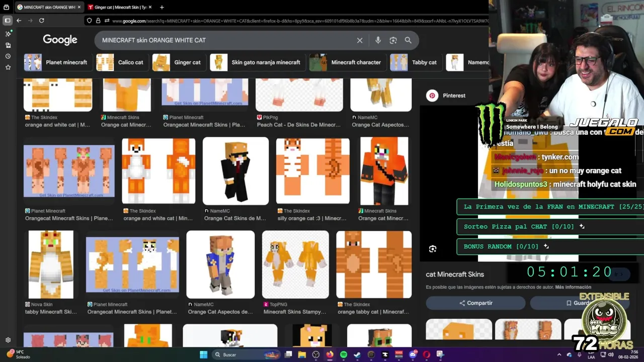Click the Windows taskbar Buscar search box
This screenshot has height=362, width=644.
click(245, 354)
